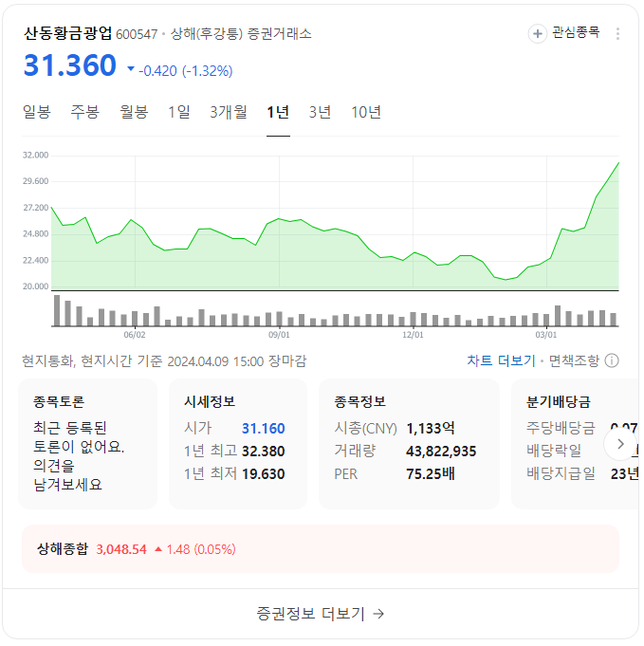Click the 20.000 y-axis price label

35,286
